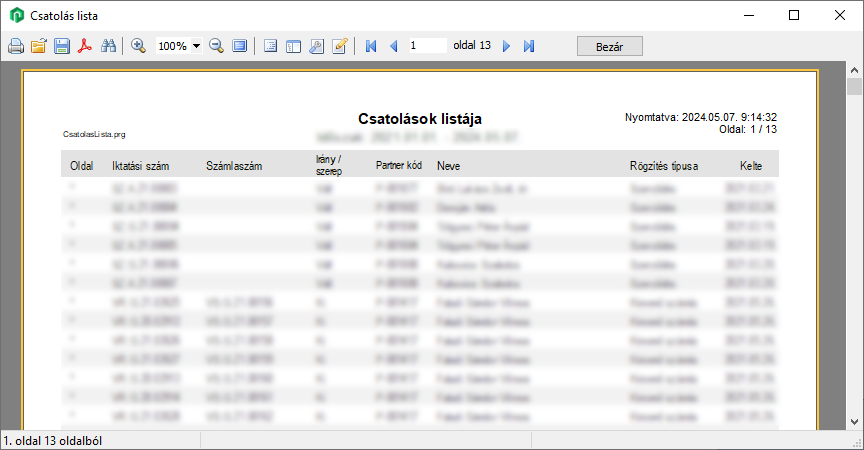Open page settings wrench icon
Viewport: 864px width, 450px height.
(316, 46)
